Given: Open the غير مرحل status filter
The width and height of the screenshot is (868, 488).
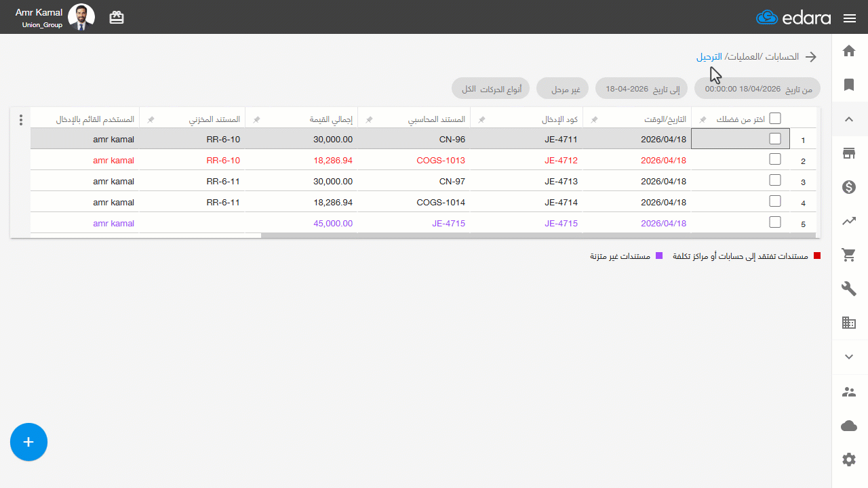Looking at the screenshot, I should pos(563,89).
